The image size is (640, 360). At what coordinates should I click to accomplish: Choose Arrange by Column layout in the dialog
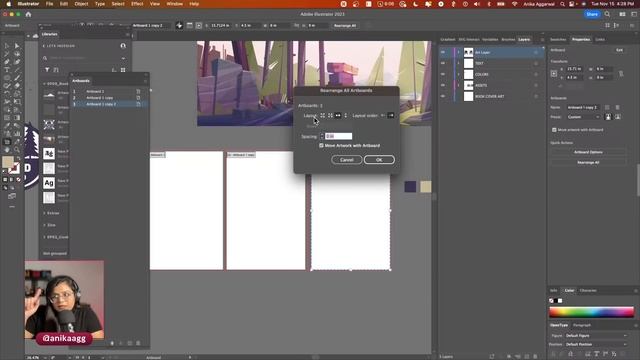tap(346, 116)
